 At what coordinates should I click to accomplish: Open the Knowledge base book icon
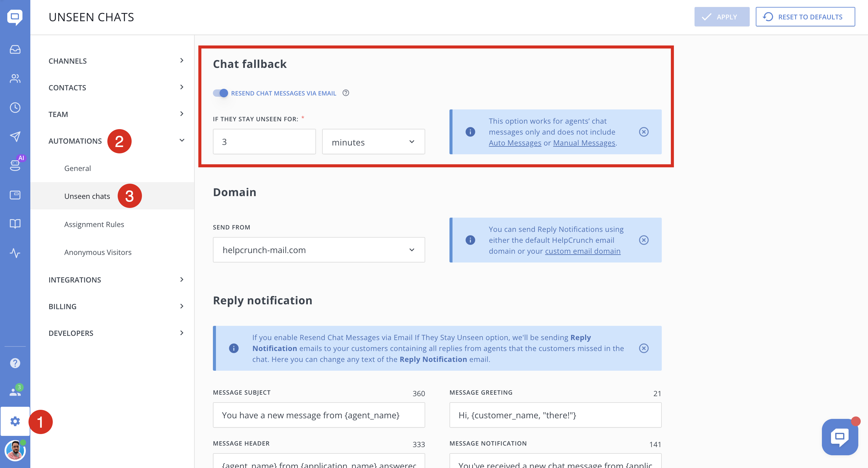pyautogui.click(x=15, y=224)
